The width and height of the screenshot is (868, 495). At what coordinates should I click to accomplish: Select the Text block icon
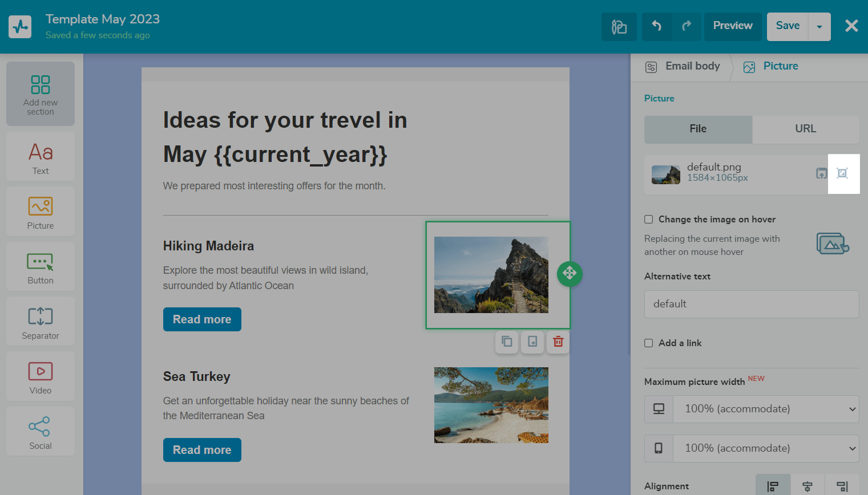(x=41, y=157)
